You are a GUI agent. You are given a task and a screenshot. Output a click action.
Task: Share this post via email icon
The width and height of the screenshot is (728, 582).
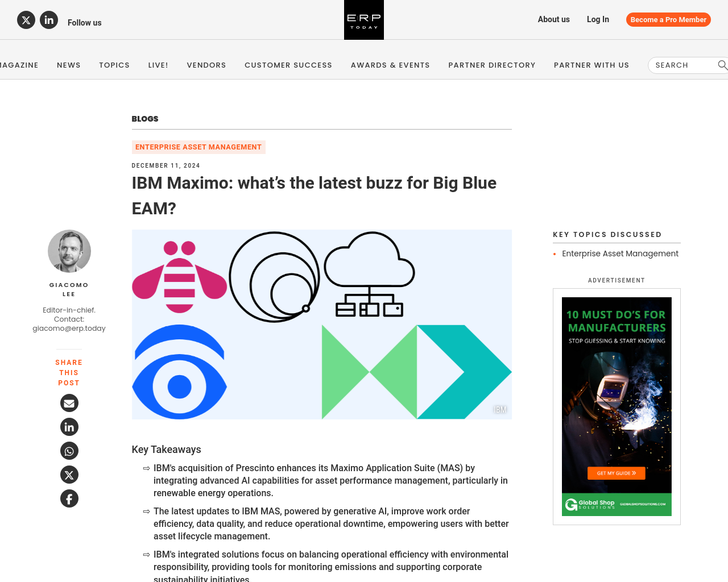coord(69,403)
